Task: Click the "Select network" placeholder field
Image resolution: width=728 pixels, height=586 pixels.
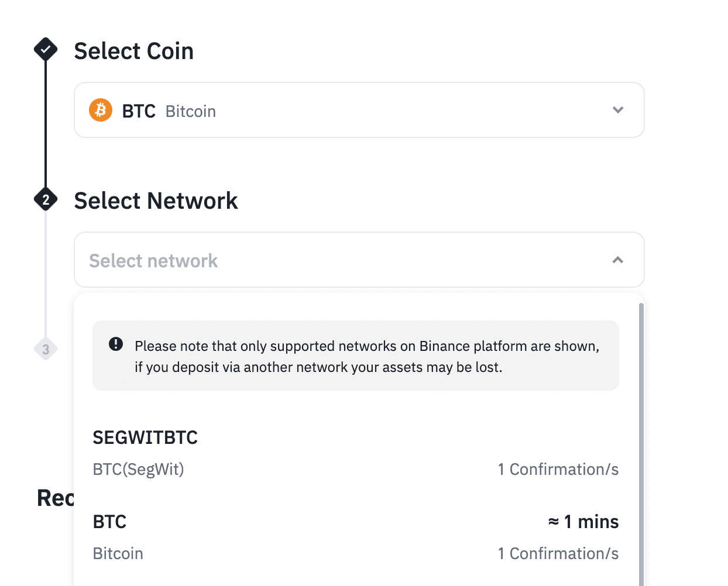Action: (x=153, y=261)
